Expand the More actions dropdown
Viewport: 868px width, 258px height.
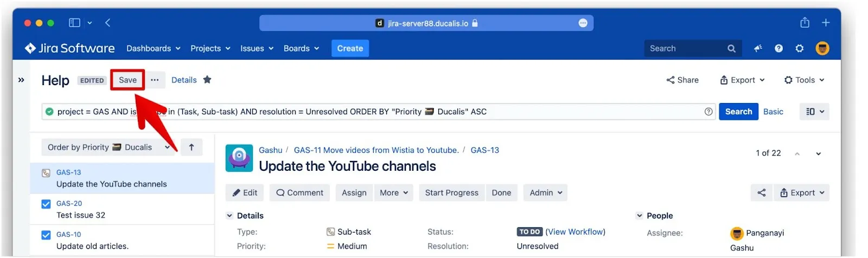tap(393, 193)
